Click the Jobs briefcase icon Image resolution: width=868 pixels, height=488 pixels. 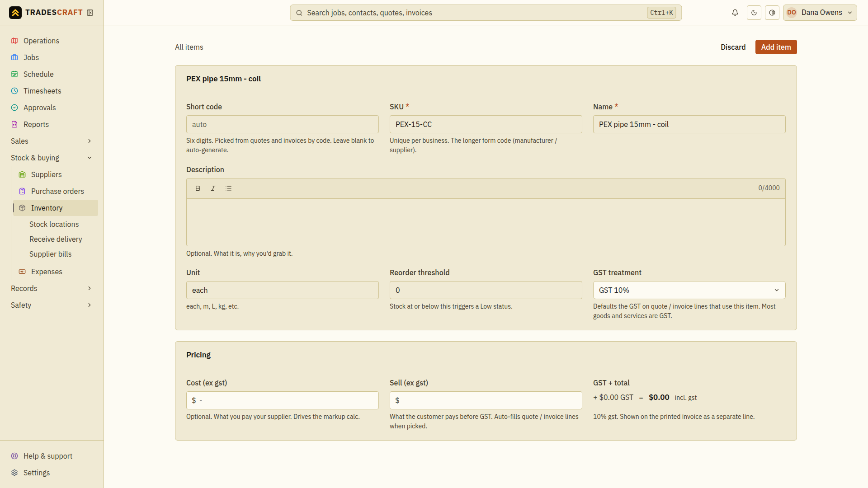14,57
